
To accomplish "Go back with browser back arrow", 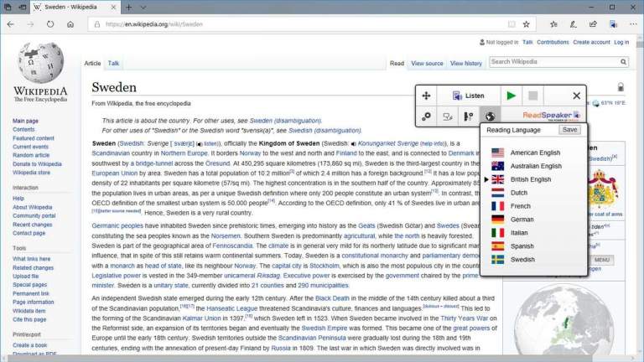I will click(11, 24).
